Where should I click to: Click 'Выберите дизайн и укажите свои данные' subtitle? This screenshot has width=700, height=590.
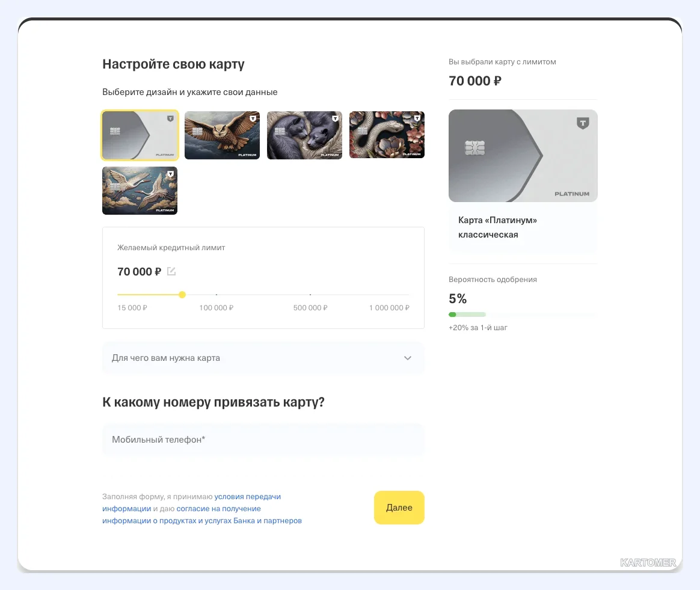[189, 92]
